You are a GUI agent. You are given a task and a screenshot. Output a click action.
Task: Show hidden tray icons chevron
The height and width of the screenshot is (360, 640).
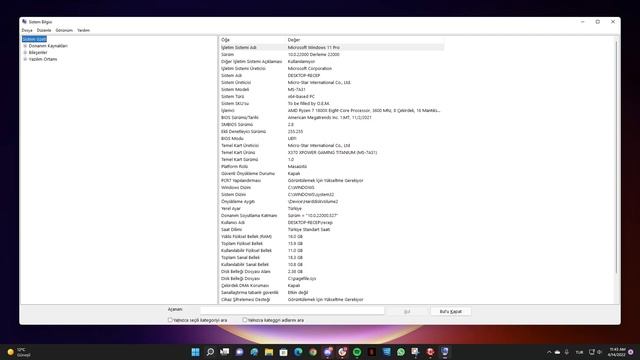549,352
